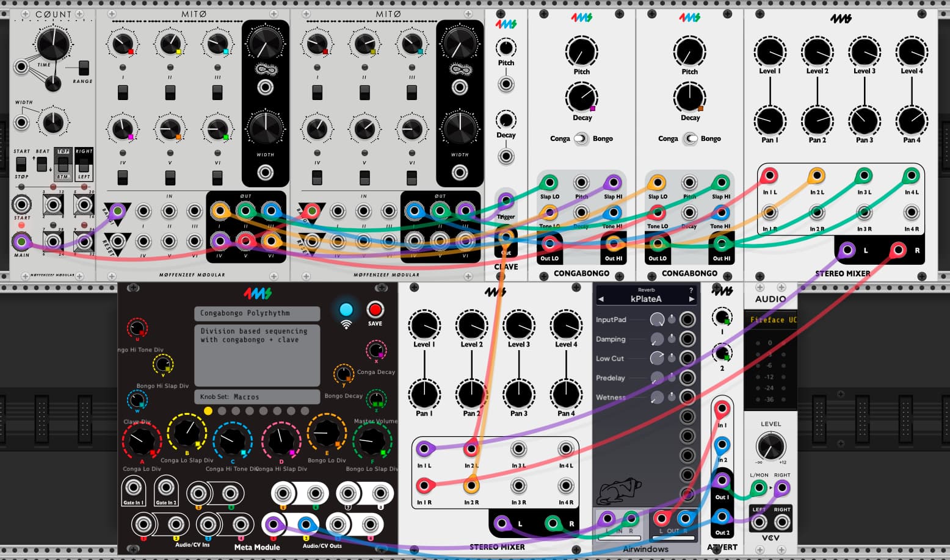950x560 pixels.
Task: Select the first yellow knob-set page dot
Action: click(x=208, y=411)
